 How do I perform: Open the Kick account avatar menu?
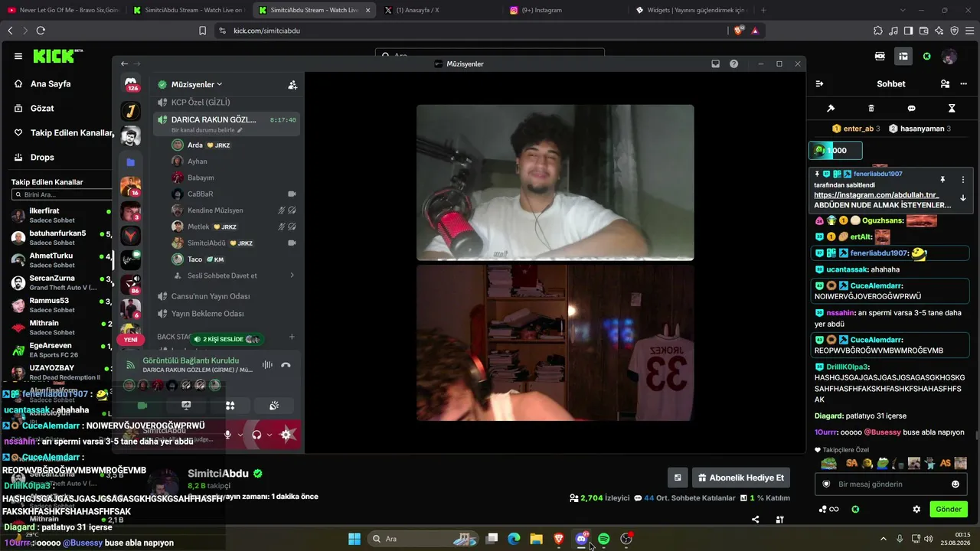click(x=949, y=57)
